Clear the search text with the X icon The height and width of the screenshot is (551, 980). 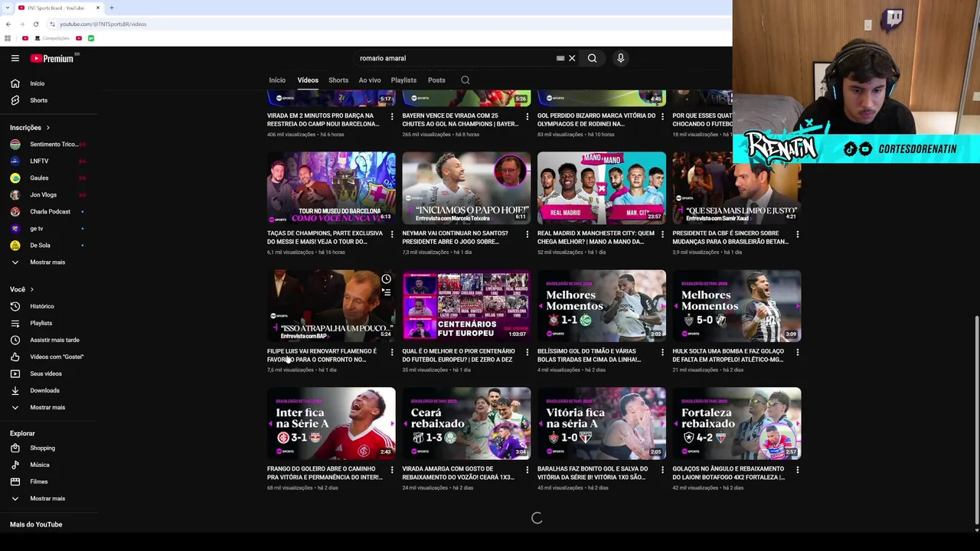tap(572, 58)
